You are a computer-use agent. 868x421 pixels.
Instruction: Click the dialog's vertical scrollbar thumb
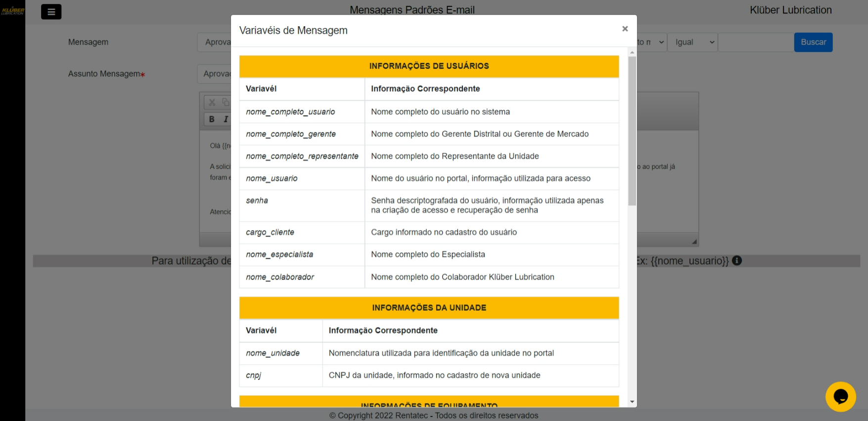click(x=632, y=131)
